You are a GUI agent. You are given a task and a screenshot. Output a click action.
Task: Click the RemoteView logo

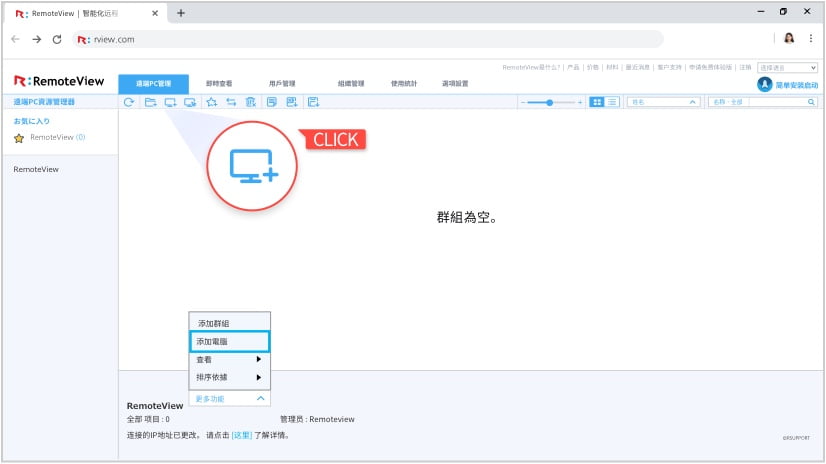[x=59, y=81]
